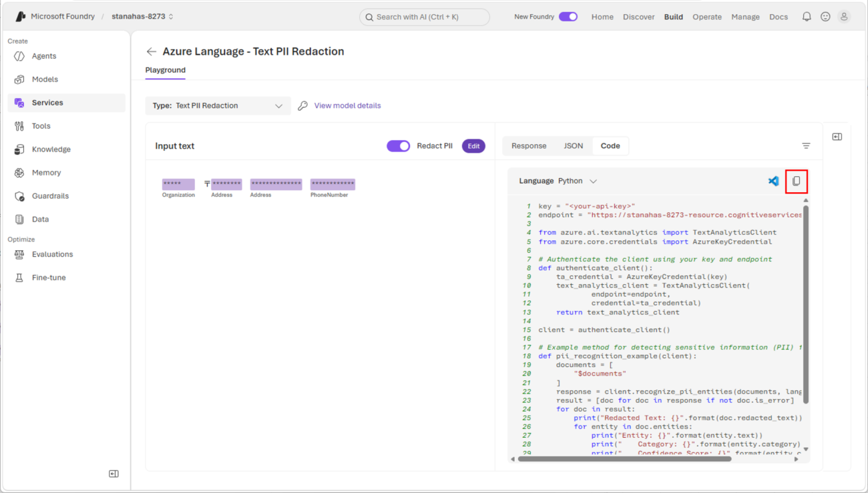Select the Code tab

[x=610, y=146]
